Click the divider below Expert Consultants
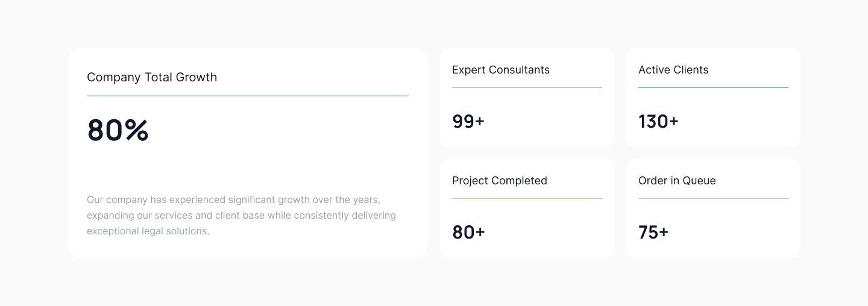 [x=527, y=88]
